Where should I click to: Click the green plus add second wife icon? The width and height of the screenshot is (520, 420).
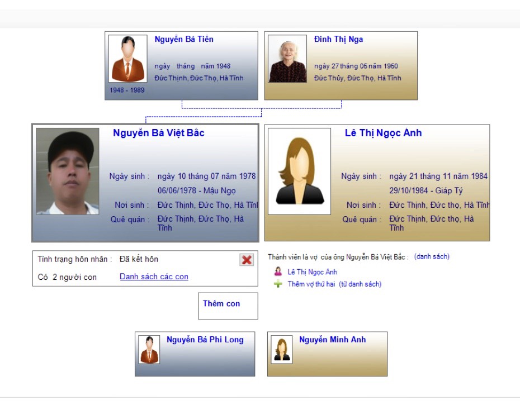click(x=278, y=284)
